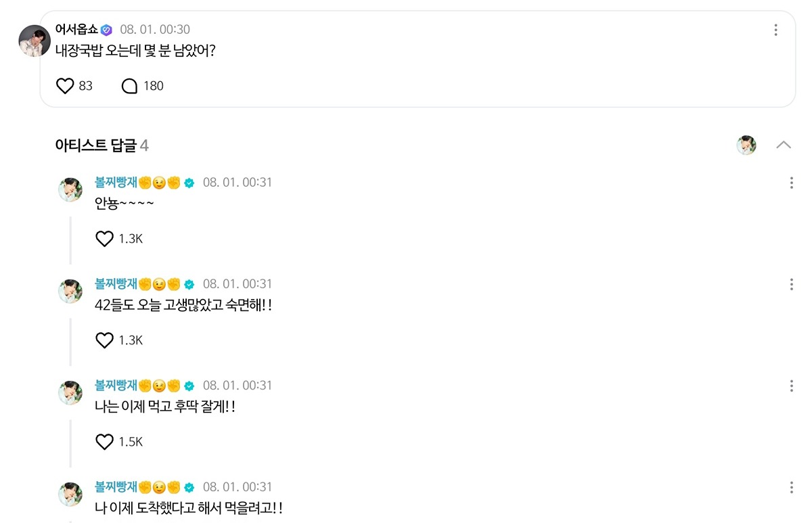Open comments bubble showing 180
Screen dimensions: 812x523
pos(129,86)
